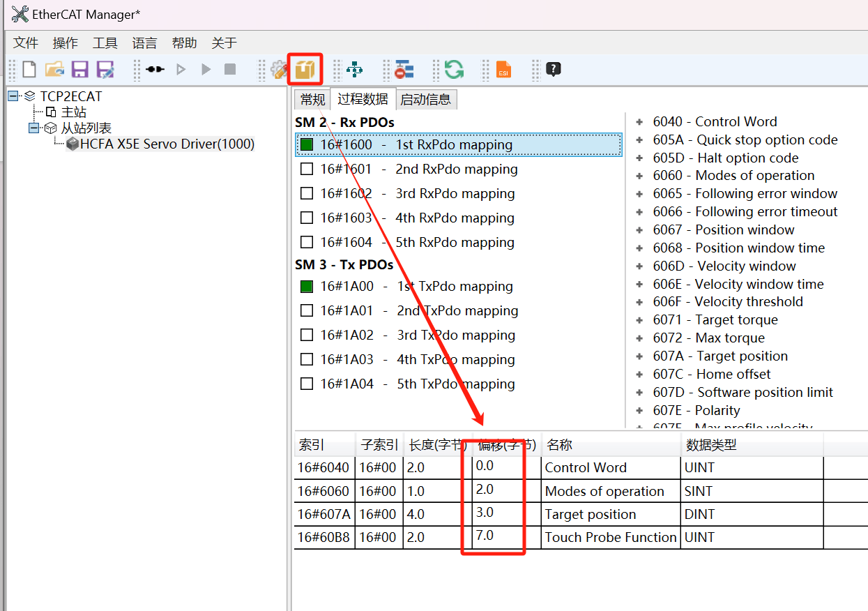This screenshot has height=611, width=868.
Task: Expand 6060 Modes of operation entry
Action: [x=639, y=176]
